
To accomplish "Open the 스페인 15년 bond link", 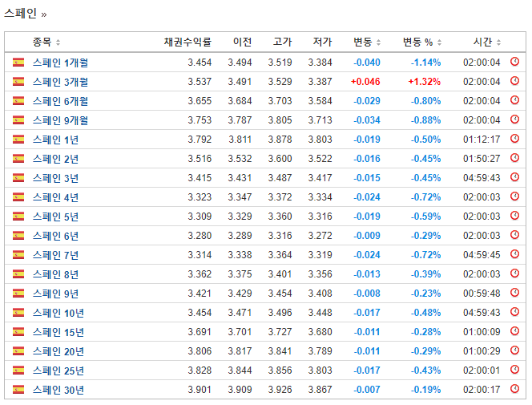I will pos(58,332).
